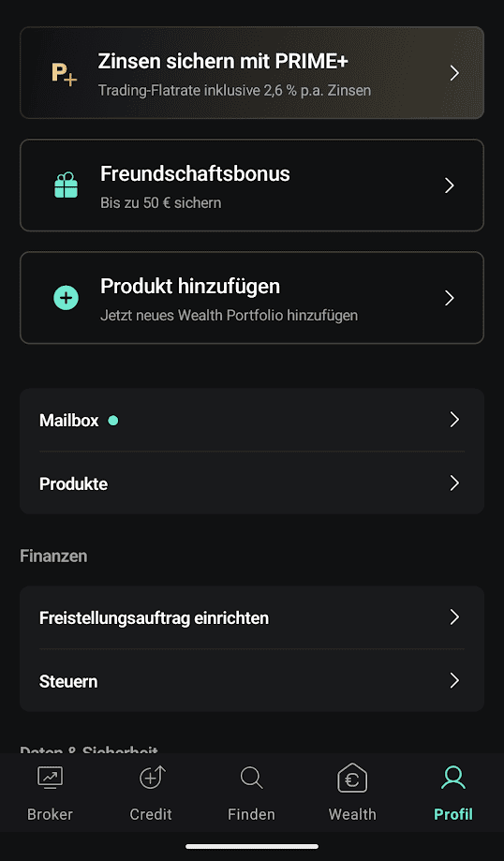Tap the gold PRIME+ logo icon

tap(65, 74)
